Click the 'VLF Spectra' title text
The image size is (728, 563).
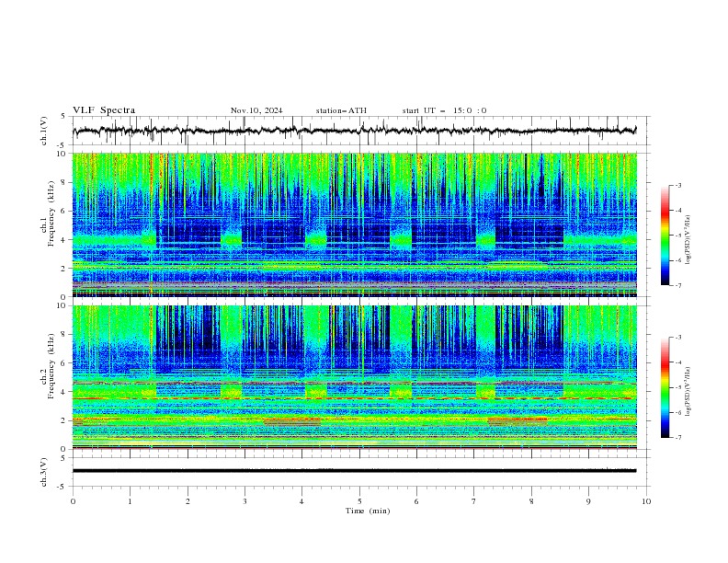pyautogui.click(x=104, y=110)
